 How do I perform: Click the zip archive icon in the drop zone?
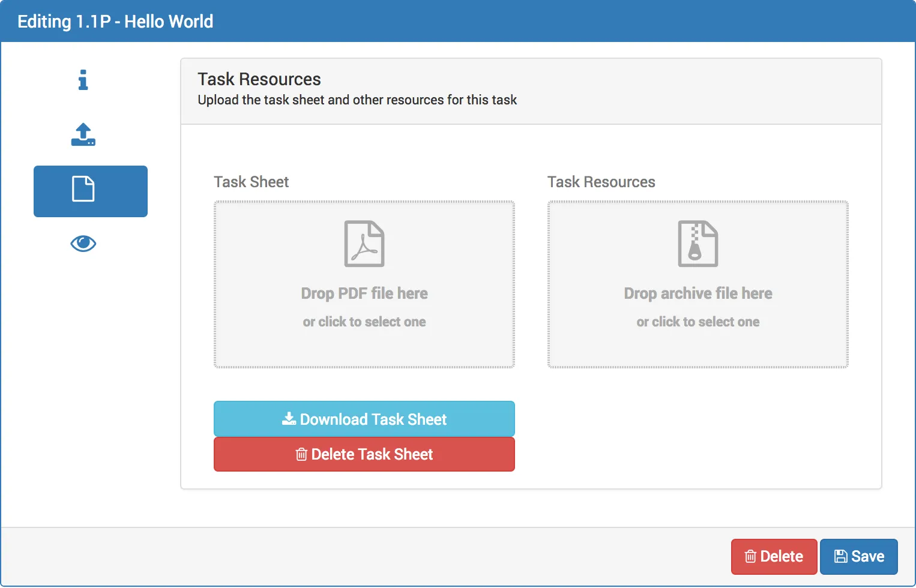coord(698,244)
